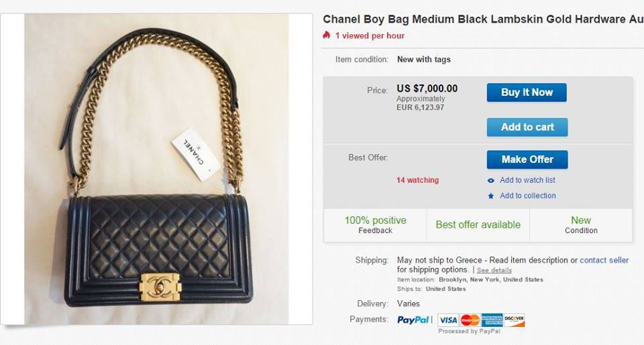Click the Chanel Boy Bag listing title
The width and height of the screenshot is (644, 345).
pyautogui.click(x=483, y=19)
